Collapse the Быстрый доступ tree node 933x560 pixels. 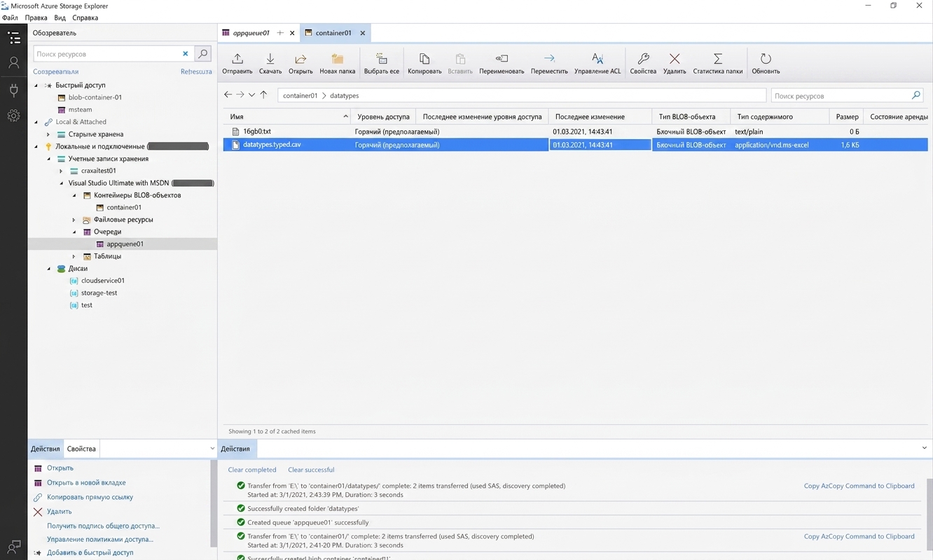(x=36, y=85)
